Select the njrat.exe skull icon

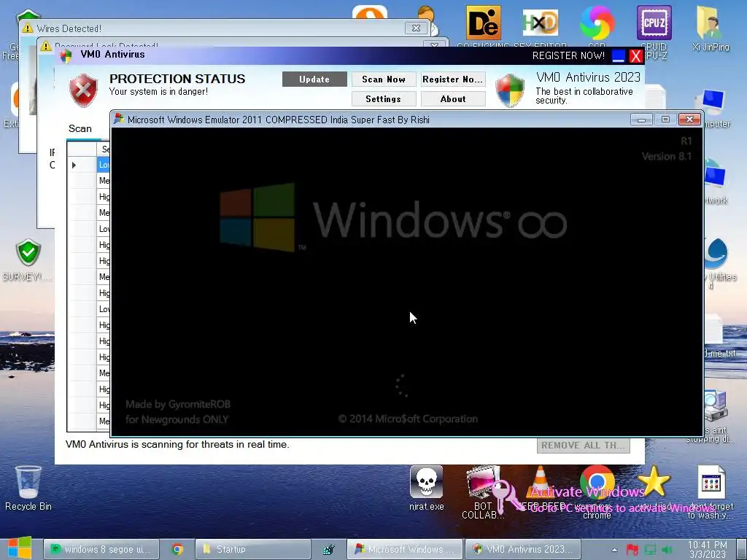(x=426, y=488)
